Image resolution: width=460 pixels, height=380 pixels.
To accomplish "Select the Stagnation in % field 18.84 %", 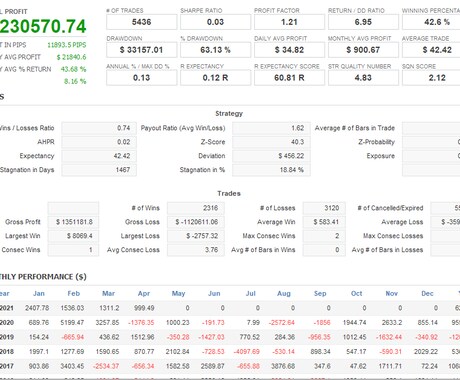I will [271, 170].
